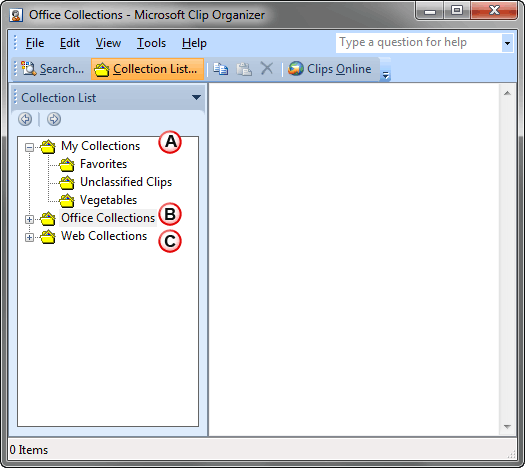Screen dimensions: 525x468
Task: Click the back arrow in Collection List pane
Action: coord(25,119)
